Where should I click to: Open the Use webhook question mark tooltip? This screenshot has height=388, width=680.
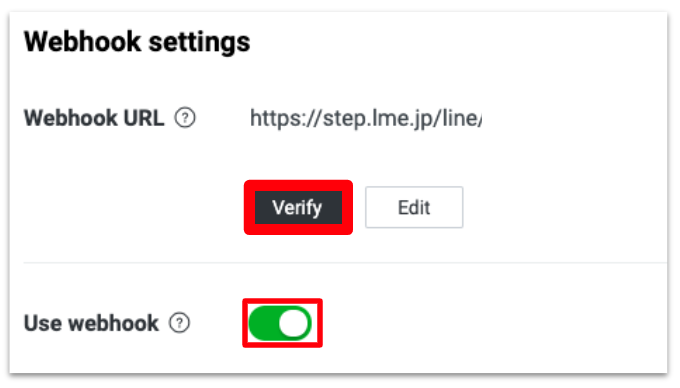(180, 323)
